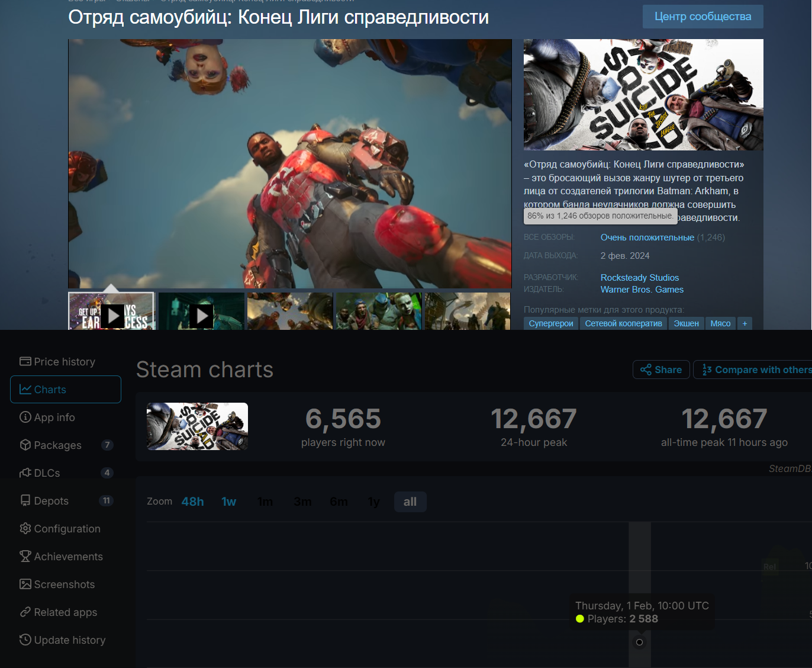Screen dimensions: 812x668
Task: Click the main game screenshot
Action: (290, 163)
